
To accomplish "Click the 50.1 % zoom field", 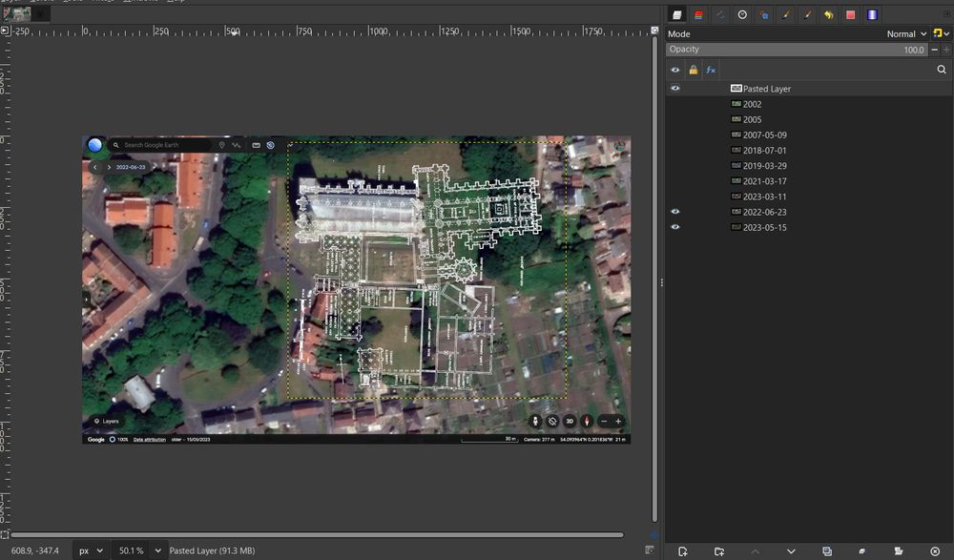I will (131, 550).
